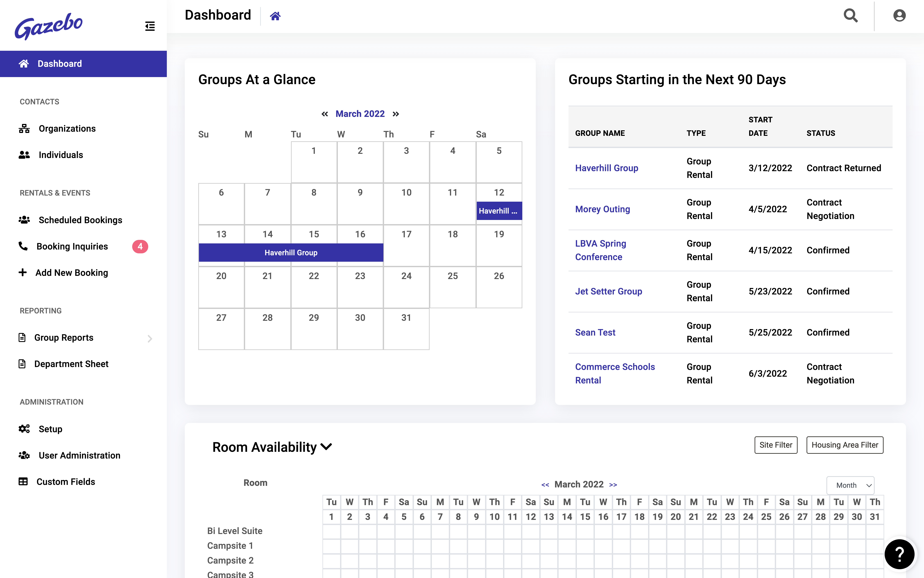Open Organizations in the sidebar
The width and height of the screenshot is (924, 578).
click(67, 128)
